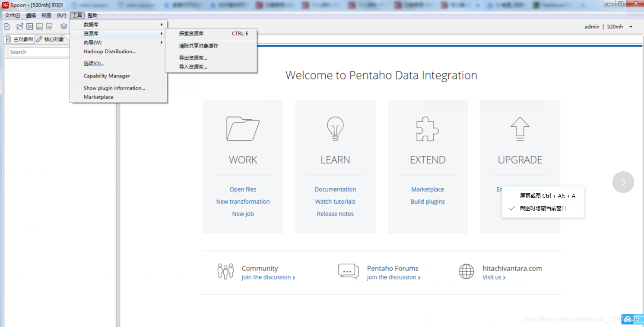The image size is (644, 327).
Task: Open the Documentation link
Action: click(x=335, y=189)
